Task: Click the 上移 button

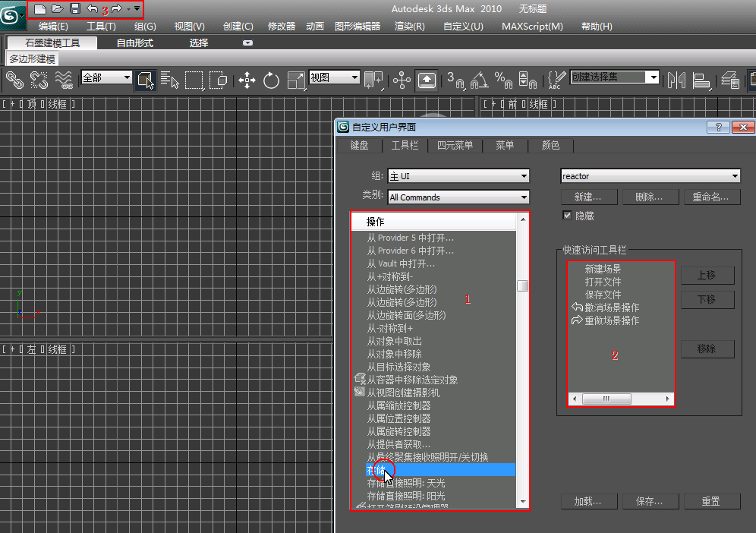Action: [x=707, y=276]
